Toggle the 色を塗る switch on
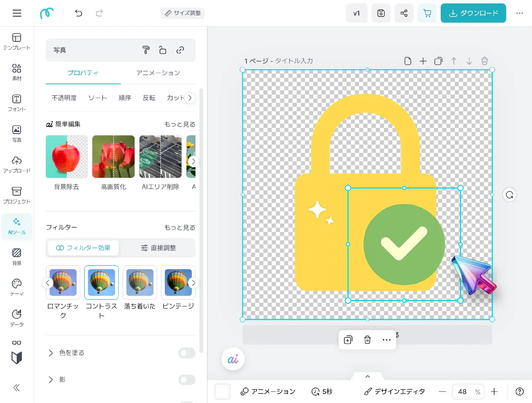This screenshot has width=532, height=403. [186, 353]
